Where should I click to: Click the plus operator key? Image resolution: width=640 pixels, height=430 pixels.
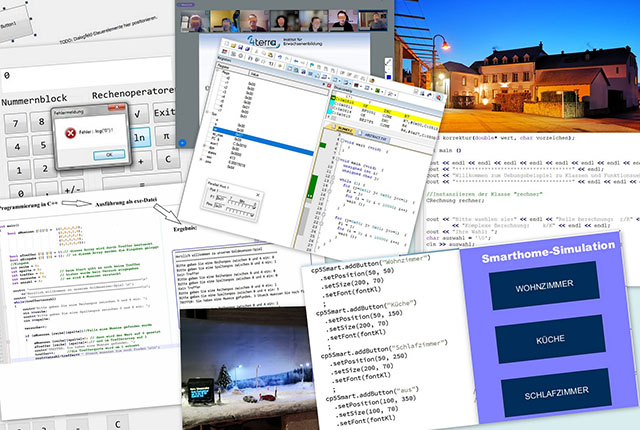pos(141,159)
